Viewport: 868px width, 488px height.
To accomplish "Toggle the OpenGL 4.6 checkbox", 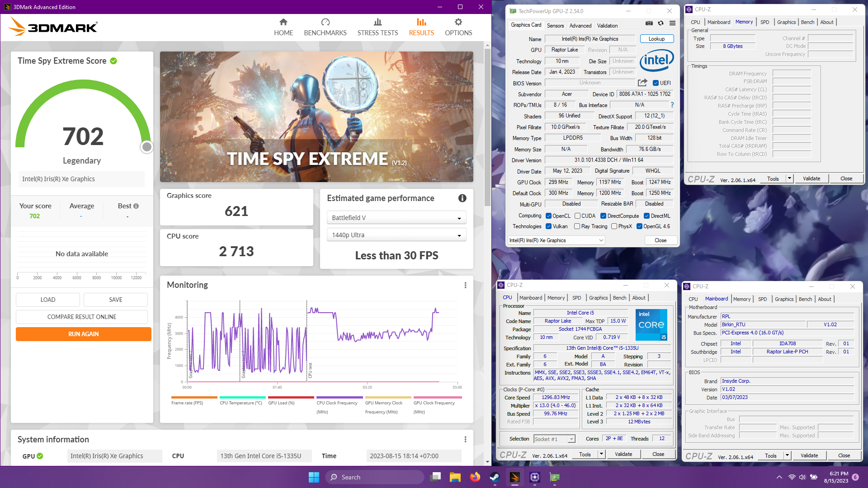I will coord(639,226).
